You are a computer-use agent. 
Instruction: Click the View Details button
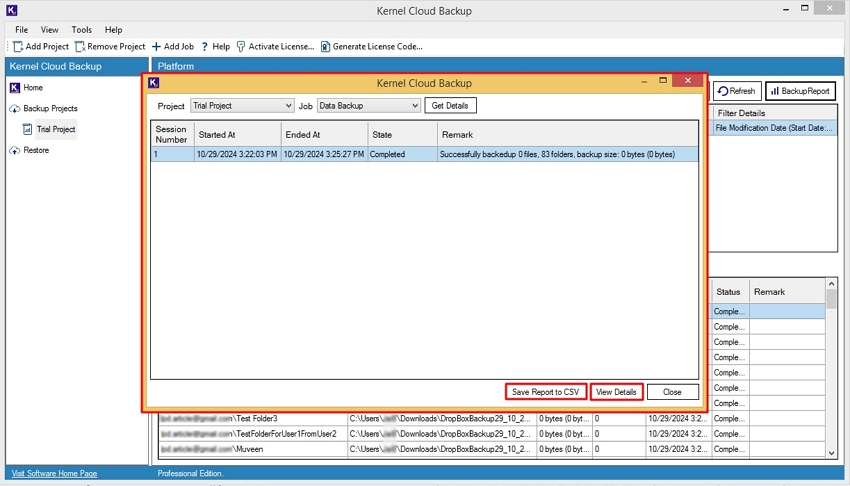tap(616, 392)
